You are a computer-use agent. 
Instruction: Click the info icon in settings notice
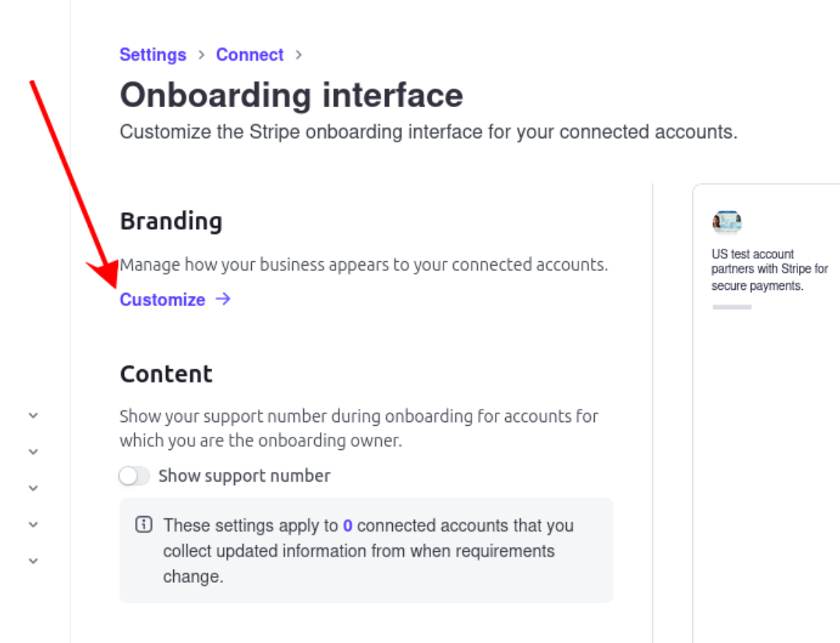click(x=144, y=526)
